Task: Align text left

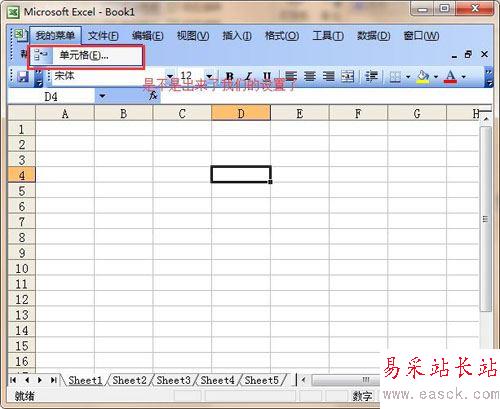Action: click(291, 77)
